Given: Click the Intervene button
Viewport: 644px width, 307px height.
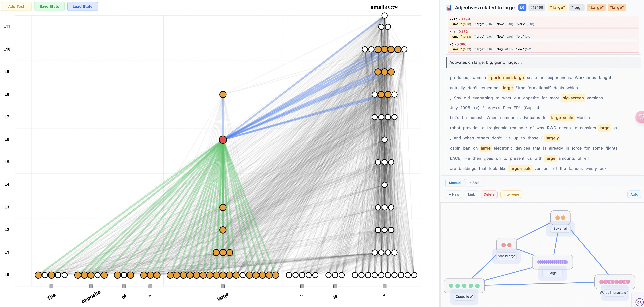Looking at the screenshot, I should click(511, 194).
